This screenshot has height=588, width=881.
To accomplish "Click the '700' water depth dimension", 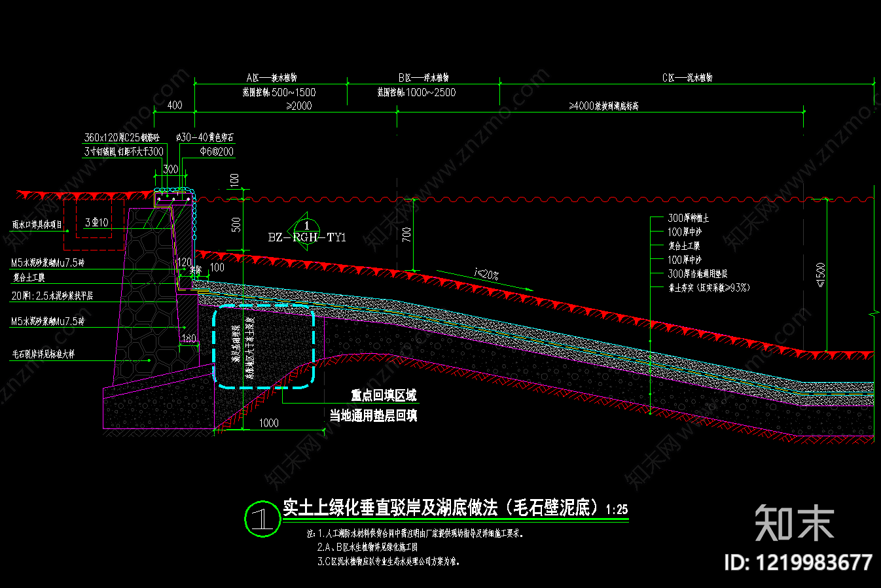I will 407,235.
